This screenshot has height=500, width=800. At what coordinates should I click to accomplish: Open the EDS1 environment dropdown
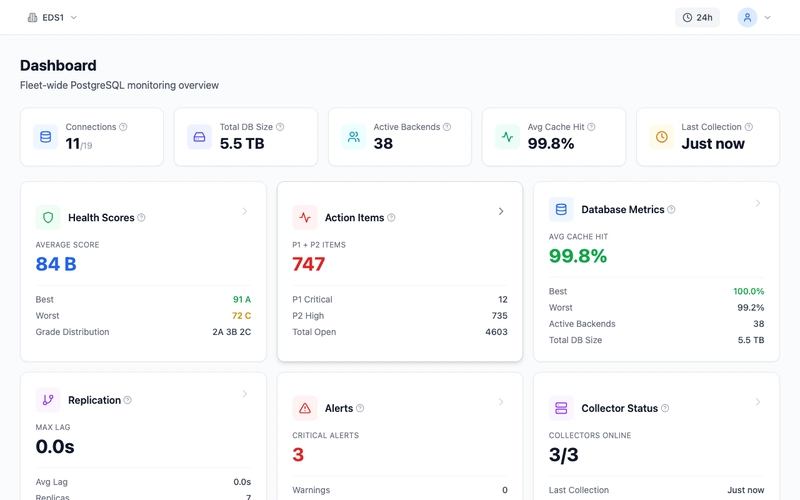pyautogui.click(x=52, y=17)
